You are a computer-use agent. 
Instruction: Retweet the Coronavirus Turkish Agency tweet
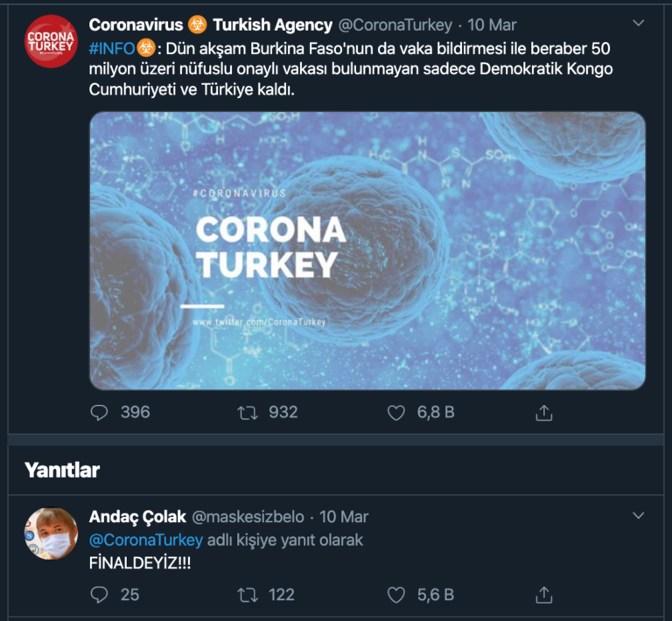[x=248, y=413]
